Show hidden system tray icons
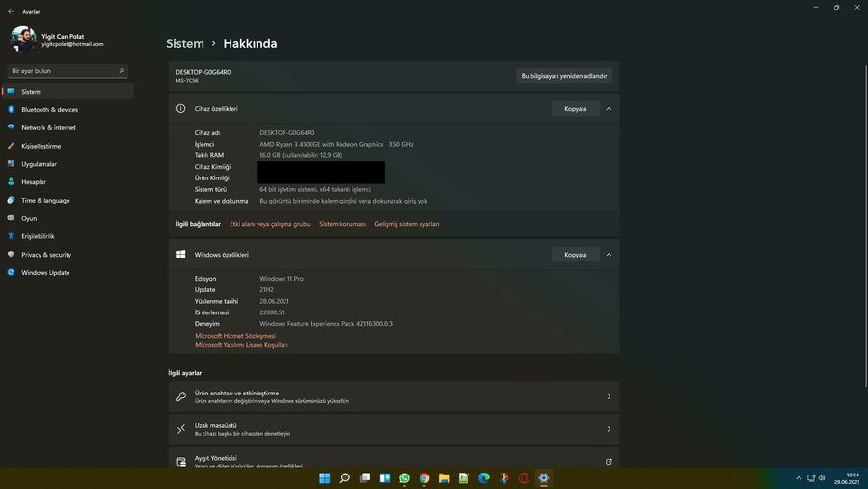Image resolution: width=868 pixels, height=489 pixels. 799,478
